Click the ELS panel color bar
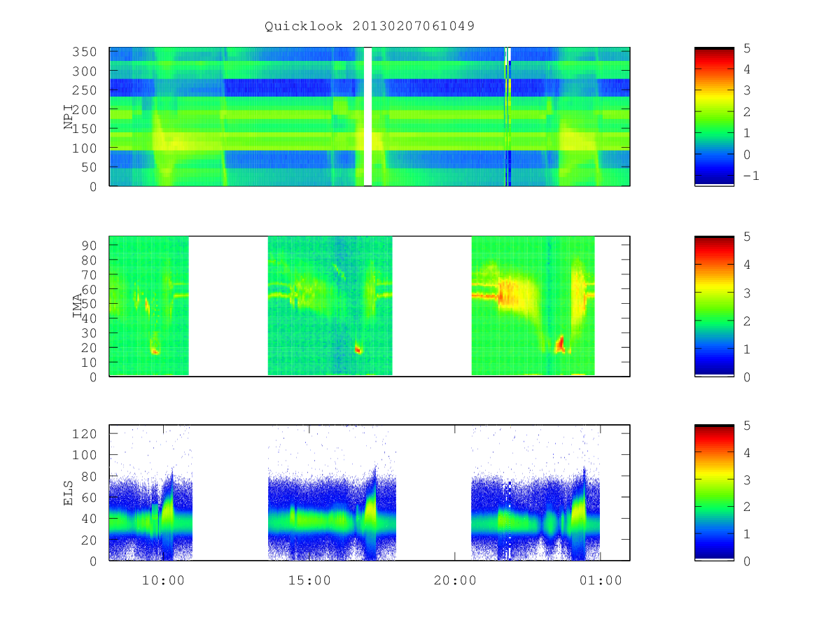840x630 pixels. [714, 493]
